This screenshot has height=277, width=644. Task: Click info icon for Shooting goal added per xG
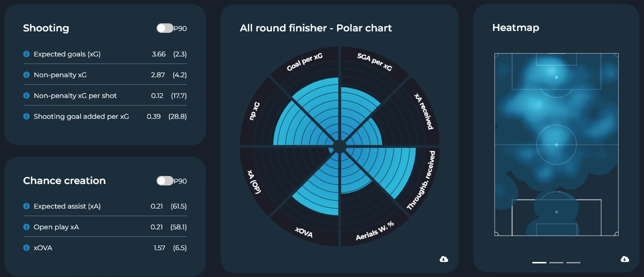point(26,116)
